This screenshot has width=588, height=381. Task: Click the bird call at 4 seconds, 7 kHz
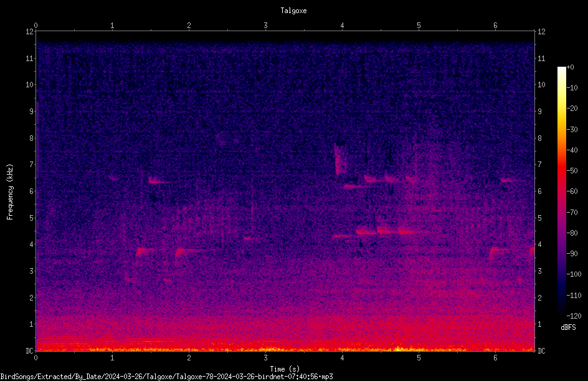coord(341,160)
